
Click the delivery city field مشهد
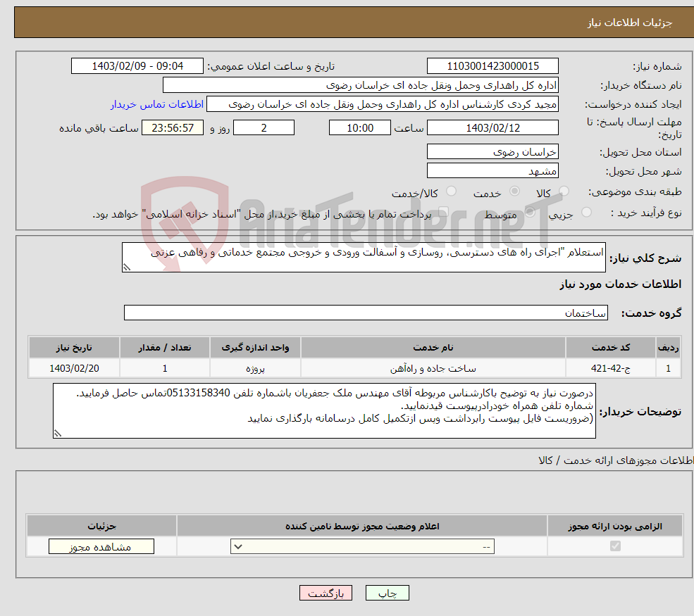(x=492, y=170)
